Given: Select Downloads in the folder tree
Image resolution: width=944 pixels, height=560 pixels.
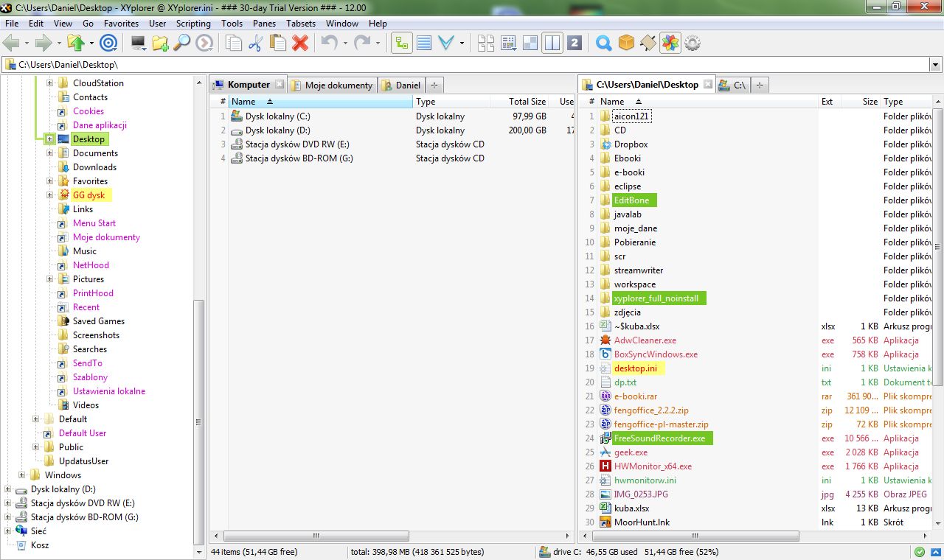Looking at the screenshot, I should pos(94,167).
